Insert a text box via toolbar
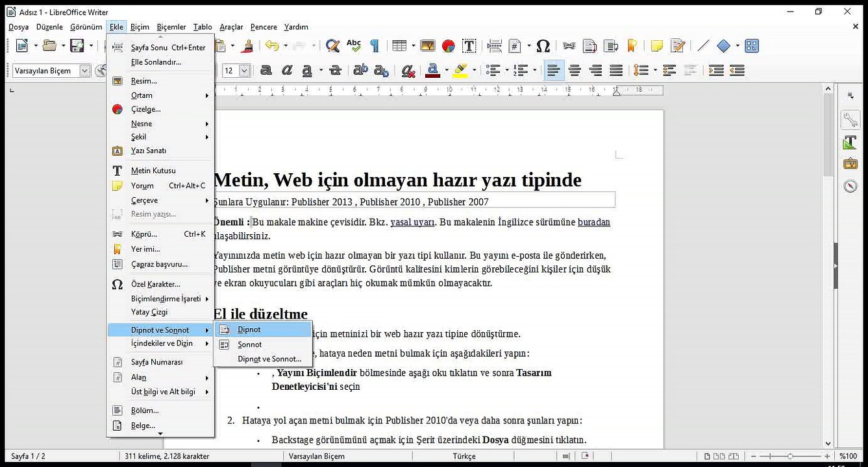This screenshot has width=868, height=467. (x=469, y=46)
